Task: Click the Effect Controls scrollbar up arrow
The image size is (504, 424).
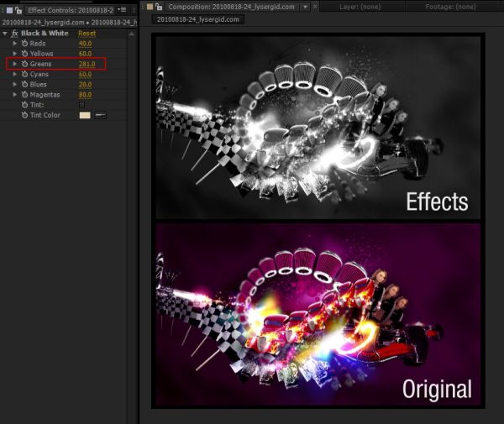Action: coord(132,34)
